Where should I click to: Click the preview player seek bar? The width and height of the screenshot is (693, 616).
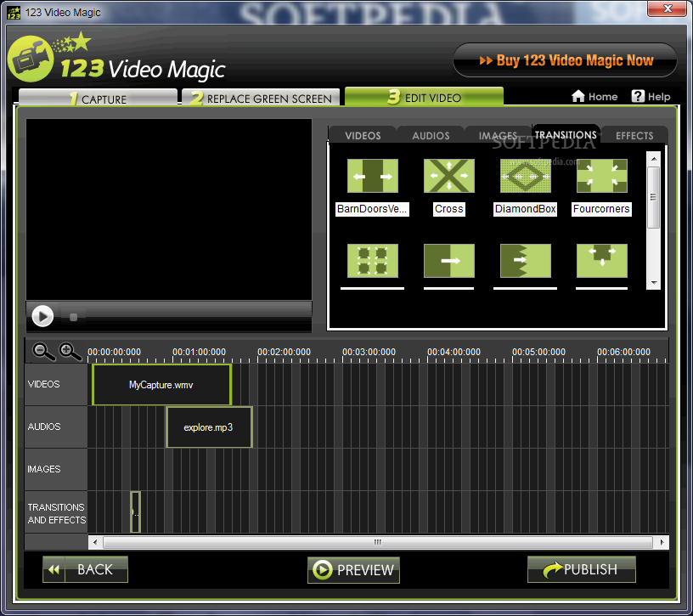click(x=186, y=317)
